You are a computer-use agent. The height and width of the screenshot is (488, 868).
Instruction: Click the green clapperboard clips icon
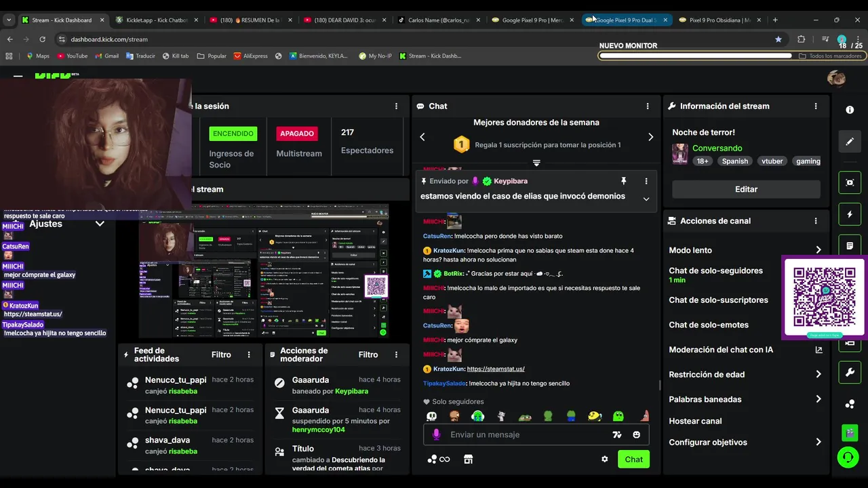[850, 432]
